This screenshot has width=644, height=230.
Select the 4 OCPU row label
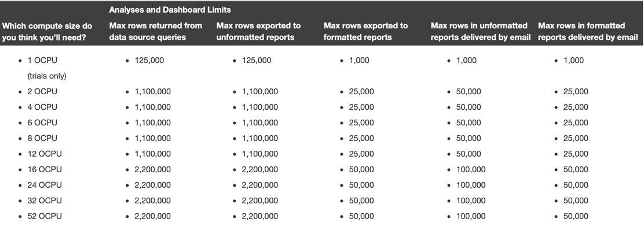(42, 107)
